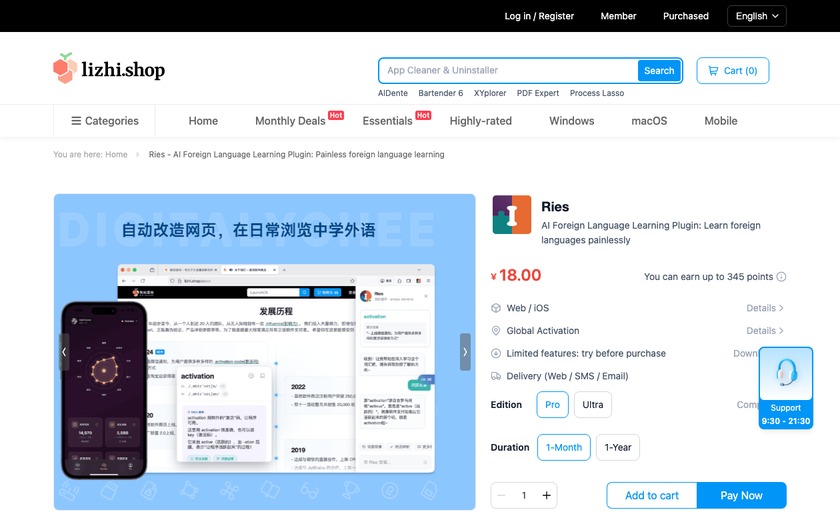840x520 pixels.
Task: Click the Ries app icon
Action: click(x=512, y=215)
